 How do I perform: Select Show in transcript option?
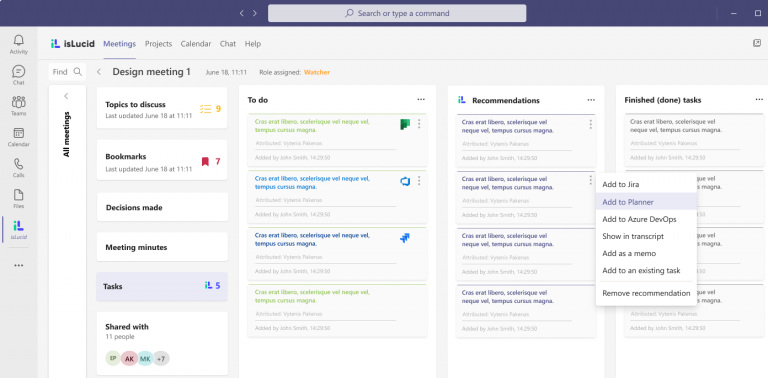(x=646, y=236)
